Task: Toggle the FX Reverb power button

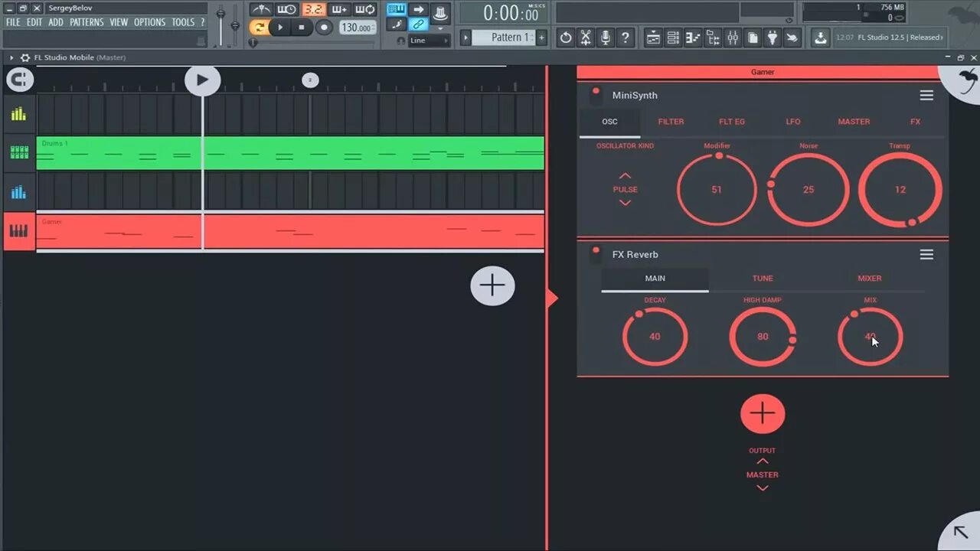Action: pyautogui.click(x=596, y=253)
